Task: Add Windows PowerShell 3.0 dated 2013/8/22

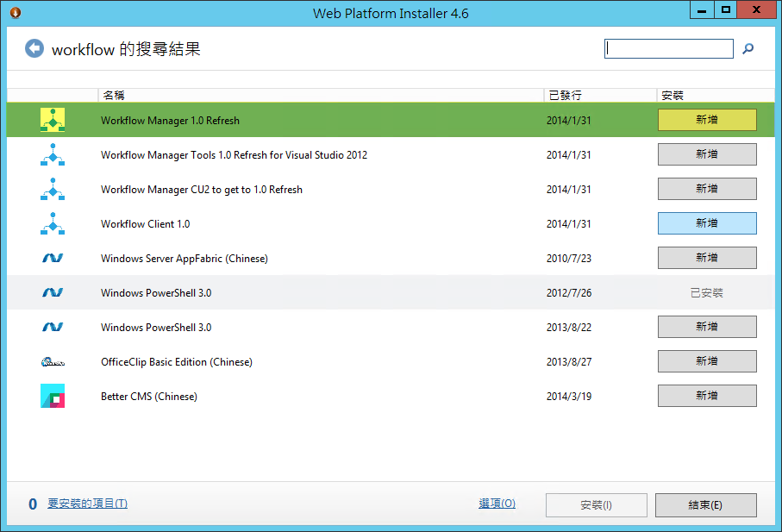Action: [707, 327]
